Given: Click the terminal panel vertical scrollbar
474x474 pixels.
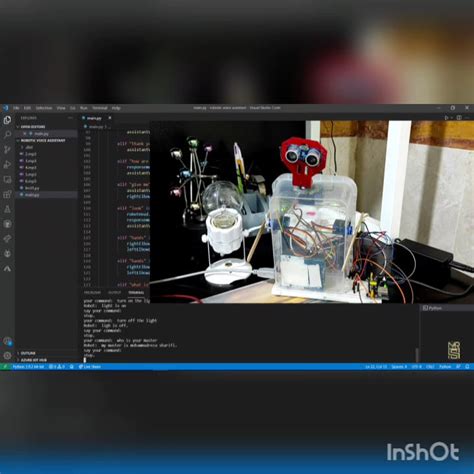Looking at the screenshot, I should tap(417, 355).
